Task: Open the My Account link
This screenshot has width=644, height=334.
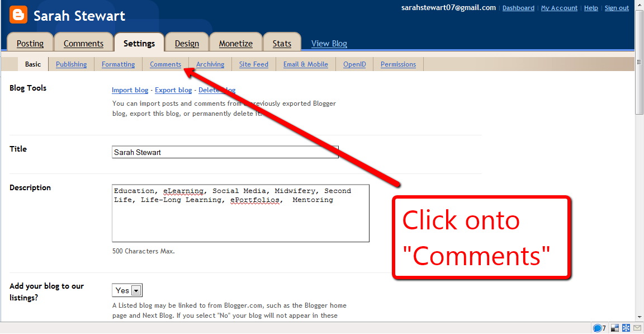Action: 559,8
